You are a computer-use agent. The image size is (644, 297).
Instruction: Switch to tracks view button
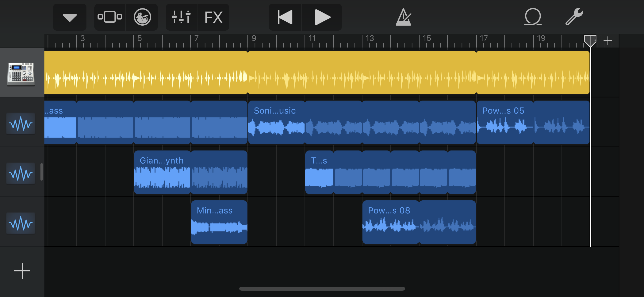click(x=110, y=17)
